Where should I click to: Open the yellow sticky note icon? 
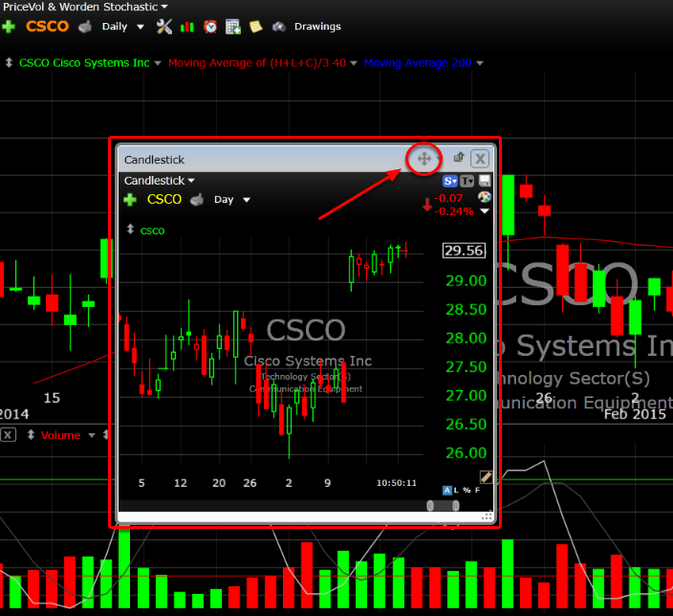[256, 27]
